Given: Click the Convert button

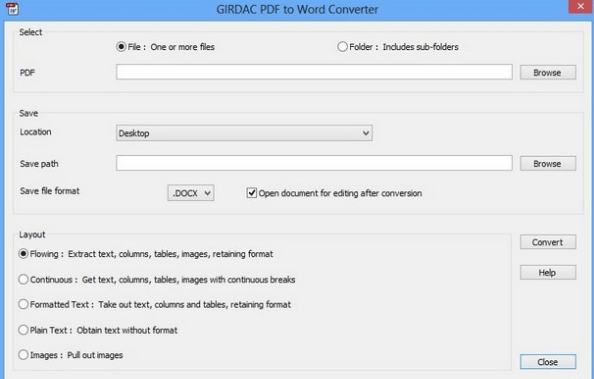Looking at the screenshot, I should click(548, 242).
